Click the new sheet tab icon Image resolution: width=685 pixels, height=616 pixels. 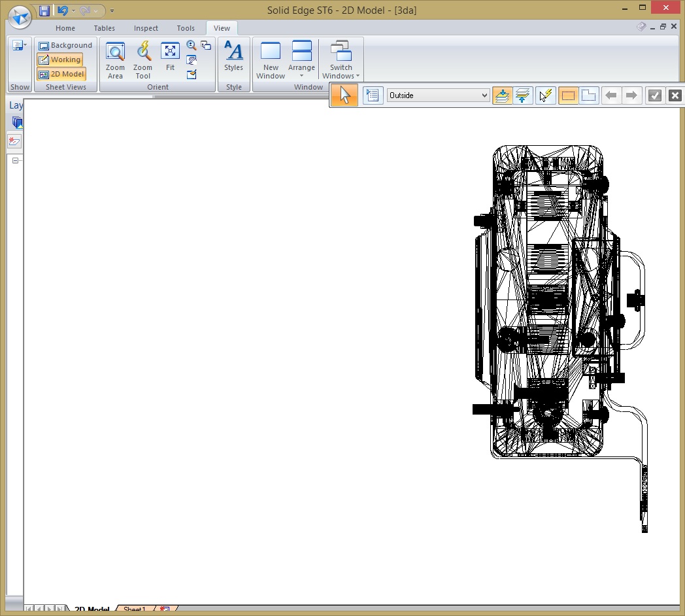pyautogui.click(x=165, y=609)
